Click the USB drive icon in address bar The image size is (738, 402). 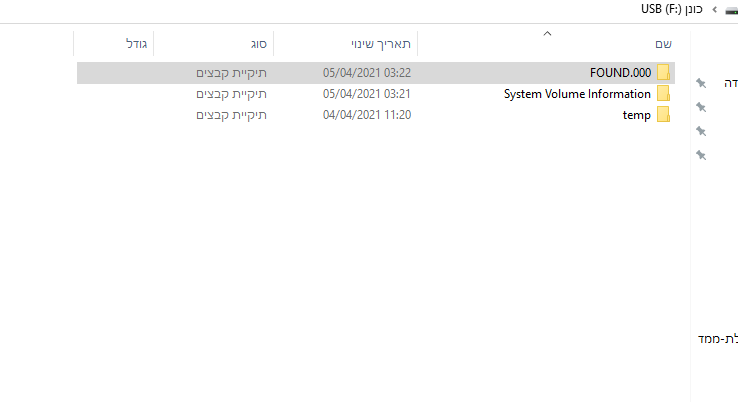[x=731, y=9]
